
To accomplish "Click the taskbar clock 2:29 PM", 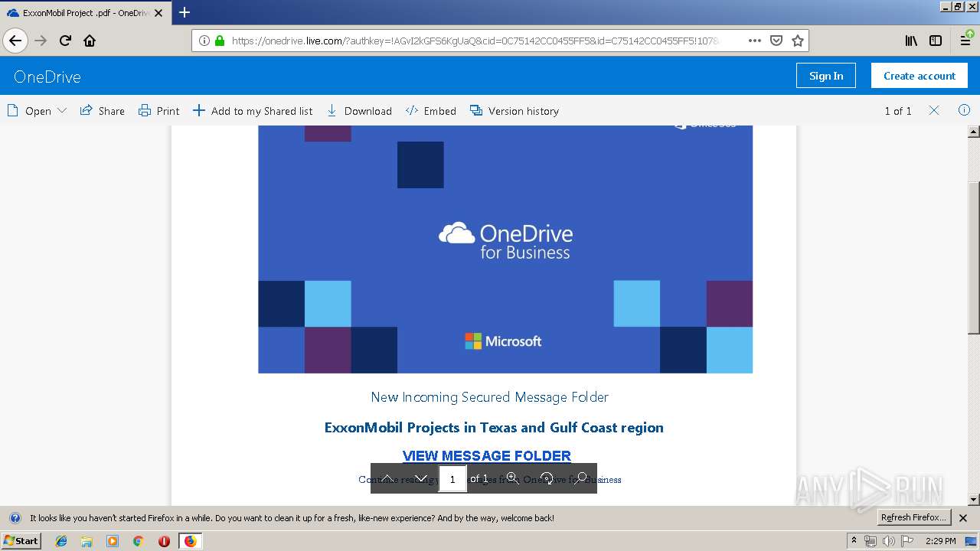I will coord(940,541).
